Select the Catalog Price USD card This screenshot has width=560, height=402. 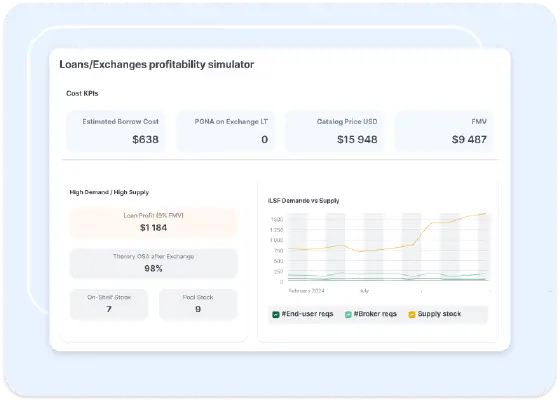click(335, 131)
